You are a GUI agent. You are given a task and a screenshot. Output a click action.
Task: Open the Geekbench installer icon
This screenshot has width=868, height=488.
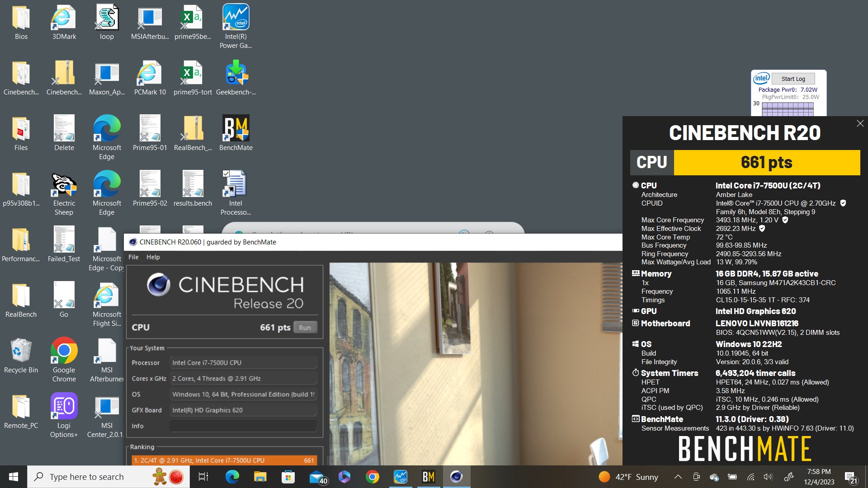[236, 79]
